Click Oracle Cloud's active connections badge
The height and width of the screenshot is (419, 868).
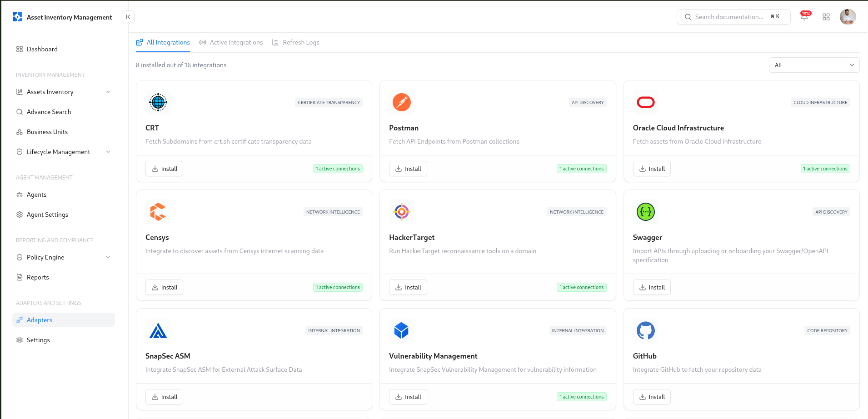(x=825, y=169)
